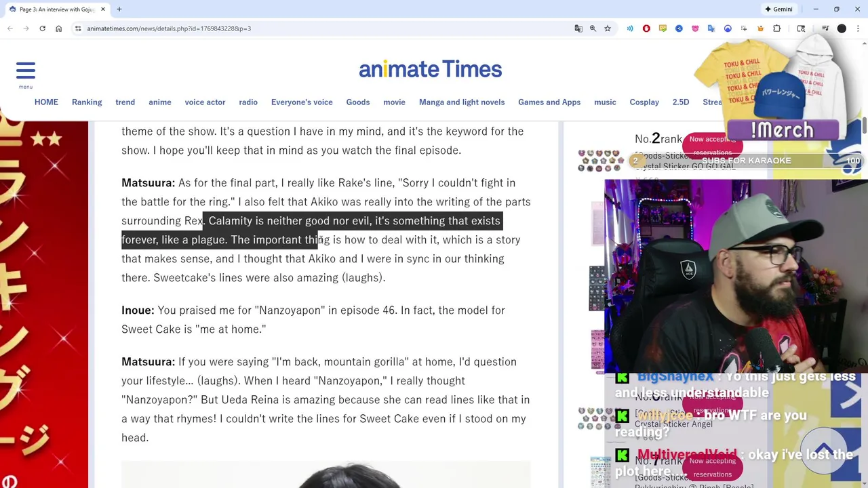Click the blue sound-wave extension icon

pyautogui.click(x=630, y=28)
